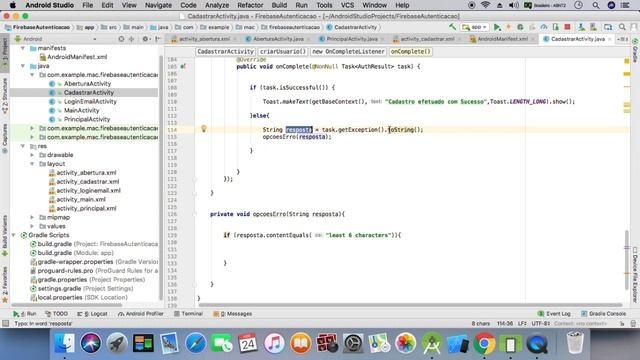
Task: Open the TODO tool window button
Action: [56, 313]
